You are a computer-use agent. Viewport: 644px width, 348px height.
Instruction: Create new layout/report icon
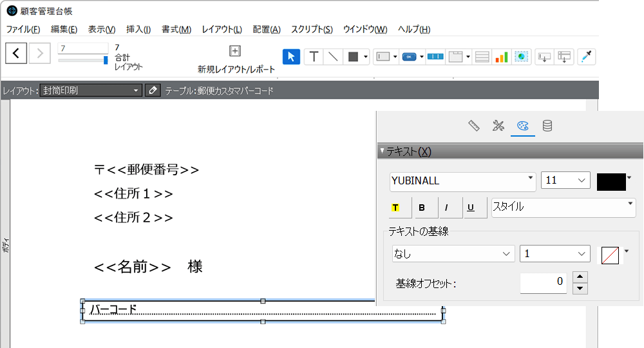(x=234, y=51)
